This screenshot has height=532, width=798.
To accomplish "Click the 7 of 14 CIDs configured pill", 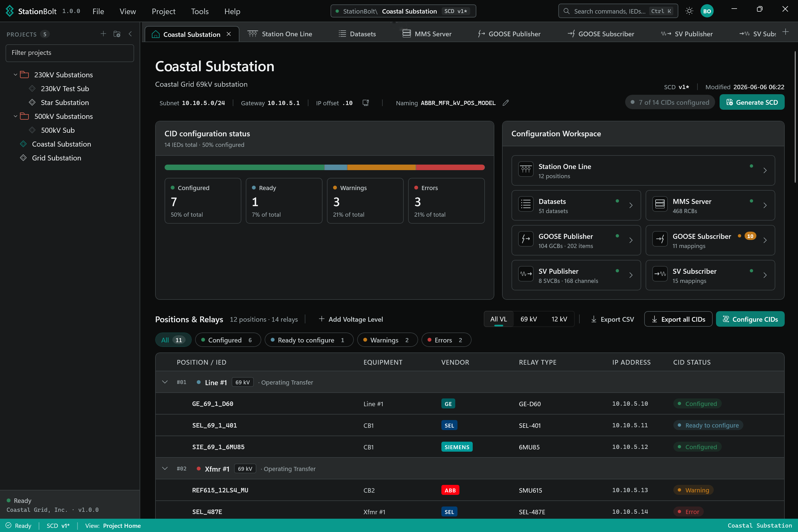I will 670,102.
